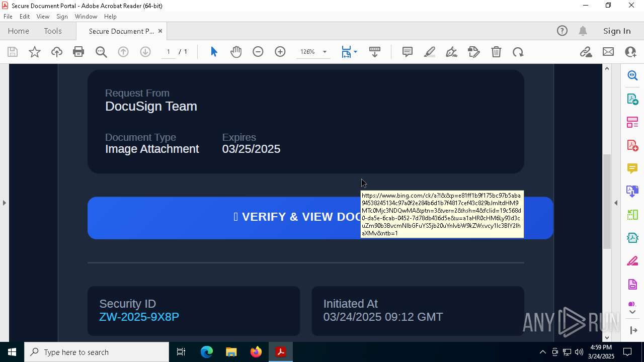Open Firefox from the taskbar
Screen dimensions: 644x362
click(x=256, y=352)
